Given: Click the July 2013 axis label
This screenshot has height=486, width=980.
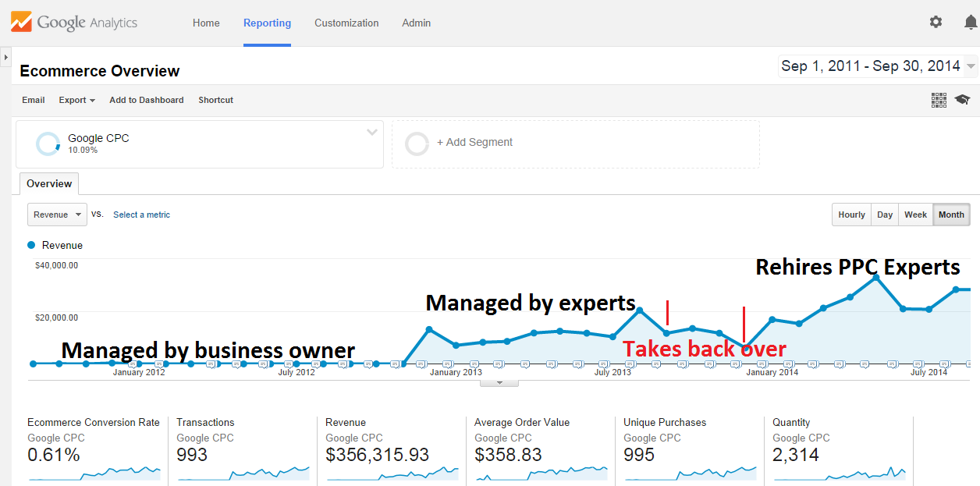Looking at the screenshot, I should [612, 372].
